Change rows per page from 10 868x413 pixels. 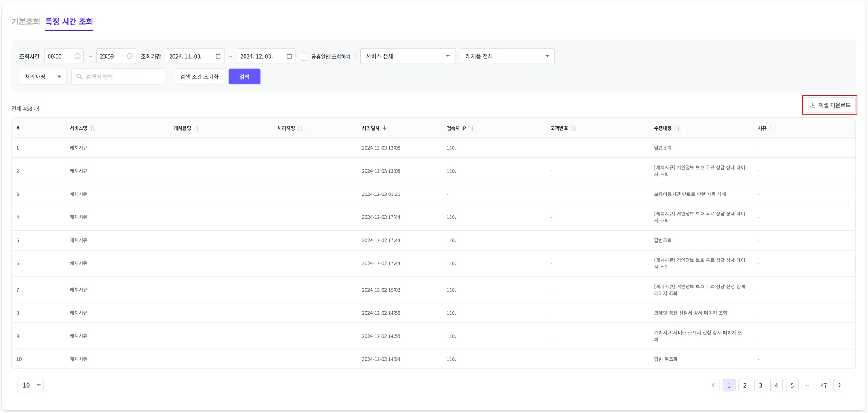[31, 385]
